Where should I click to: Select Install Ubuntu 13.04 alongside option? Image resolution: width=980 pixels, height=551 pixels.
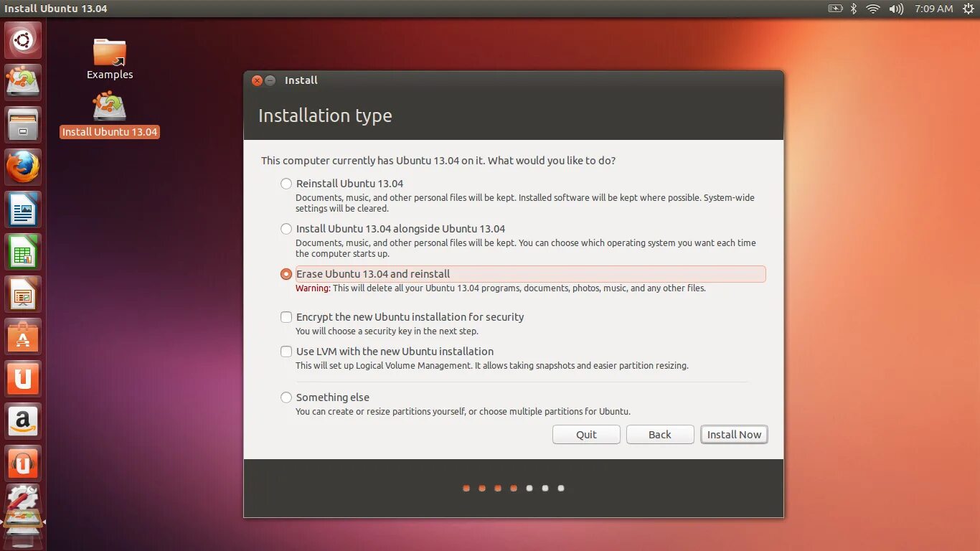[x=286, y=229]
